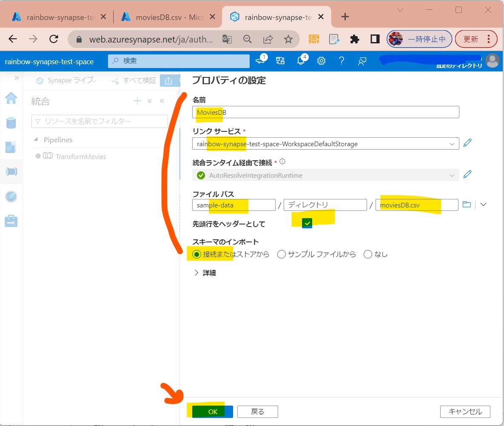Viewport: 504px width, 426px height.
Task: Open AutoResolveIntegrationRuntime dropdown
Action: tap(452, 176)
